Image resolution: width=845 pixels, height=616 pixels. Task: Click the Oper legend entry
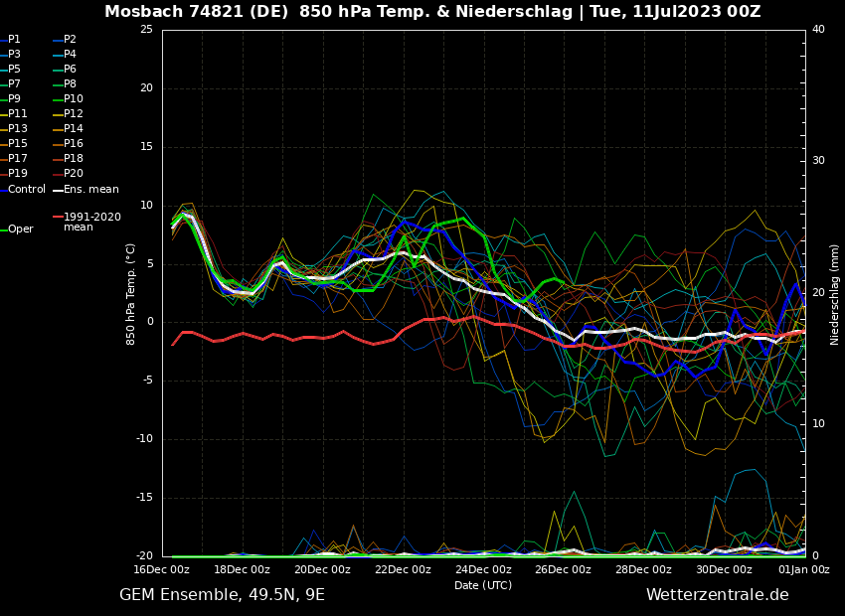tap(20, 230)
